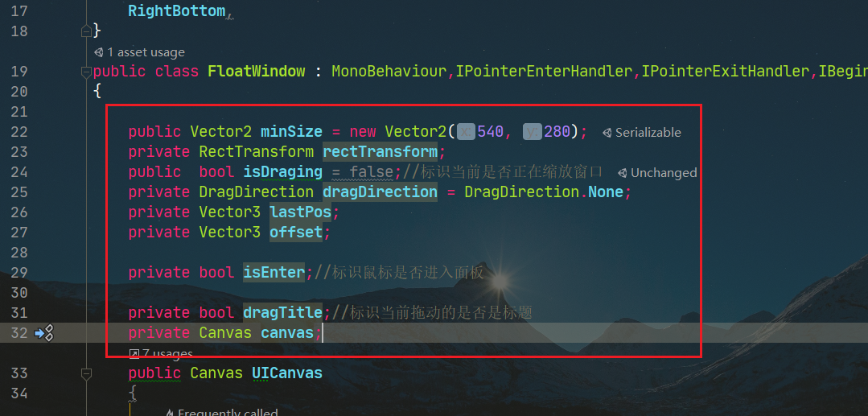This screenshot has width=868, height=416.
Task: Click the Unity icon beside 'Unchanged' hint
Action: 622,173
